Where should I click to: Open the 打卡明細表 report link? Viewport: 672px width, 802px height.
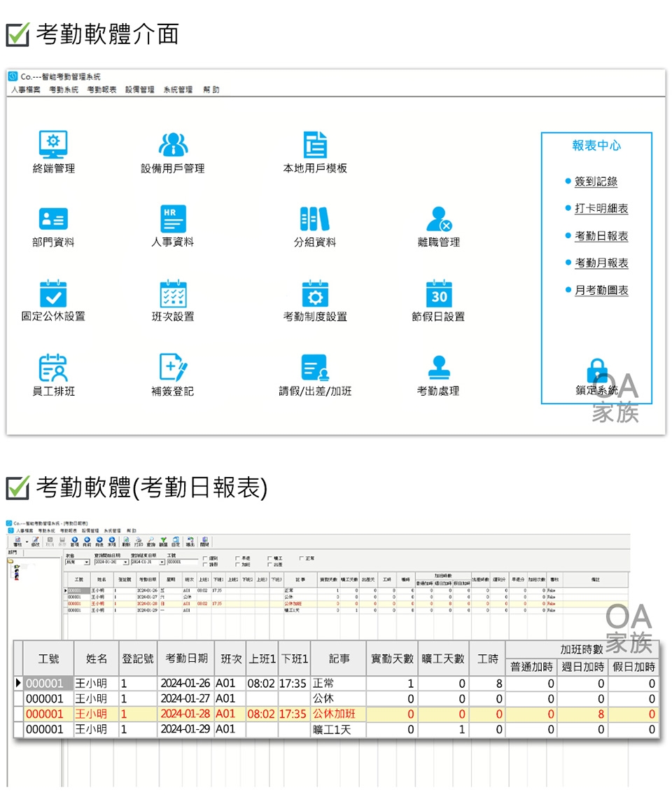tap(601, 209)
